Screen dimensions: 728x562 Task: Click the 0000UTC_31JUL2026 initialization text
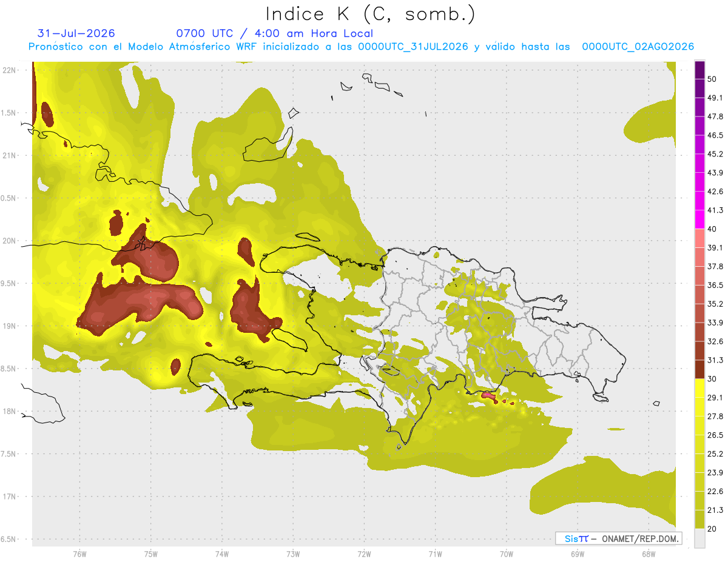(x=413, y=47)
